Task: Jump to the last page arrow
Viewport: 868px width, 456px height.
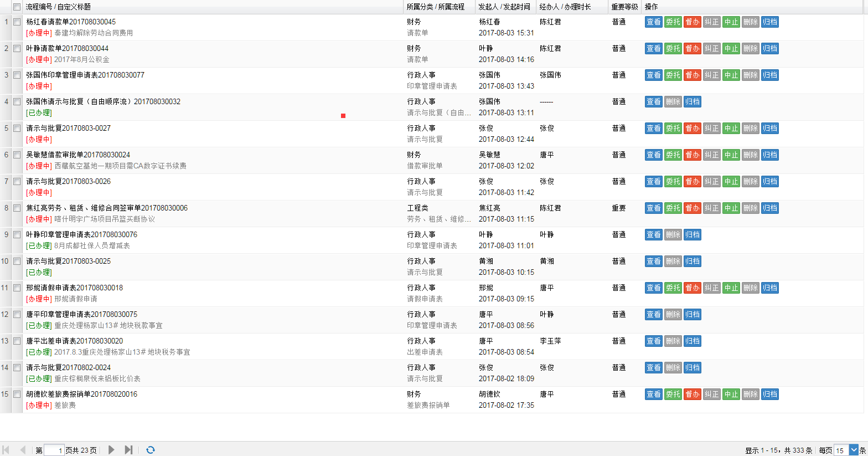Action: [128, 450]
